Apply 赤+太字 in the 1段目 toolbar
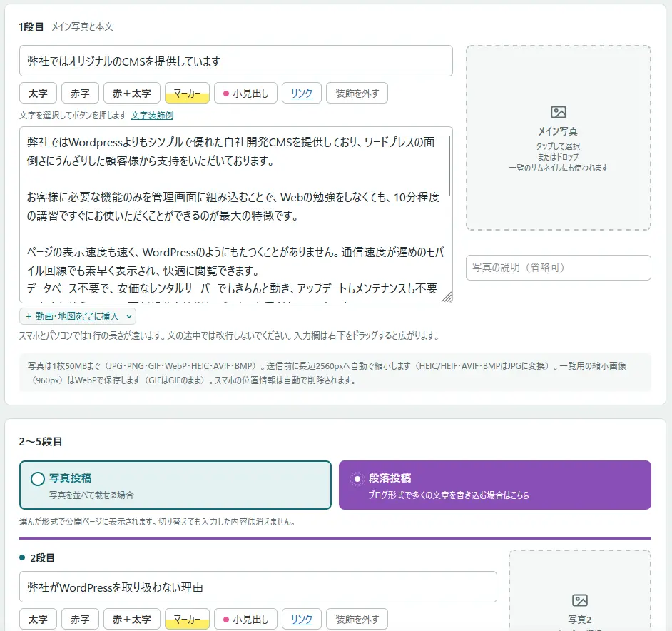The width and height of the screenshot is (672, 631). tap(131, 93)
